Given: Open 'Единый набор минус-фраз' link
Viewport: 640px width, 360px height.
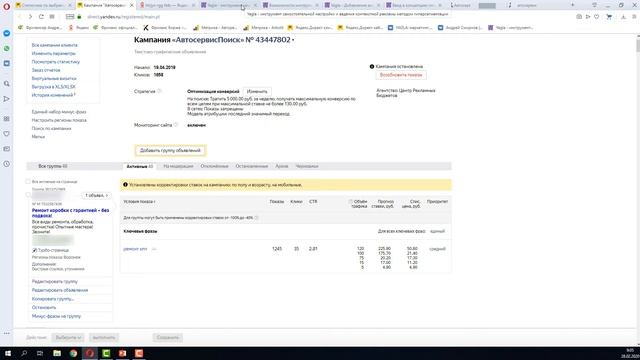Looking at the screenshot, I should click(59, 112).
